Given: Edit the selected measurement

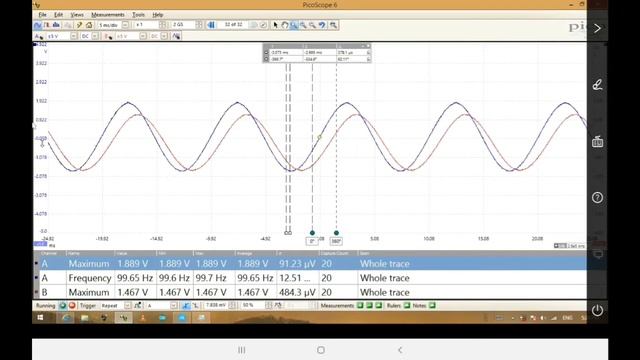Looking at the screenshot, I should pos(369,305).
